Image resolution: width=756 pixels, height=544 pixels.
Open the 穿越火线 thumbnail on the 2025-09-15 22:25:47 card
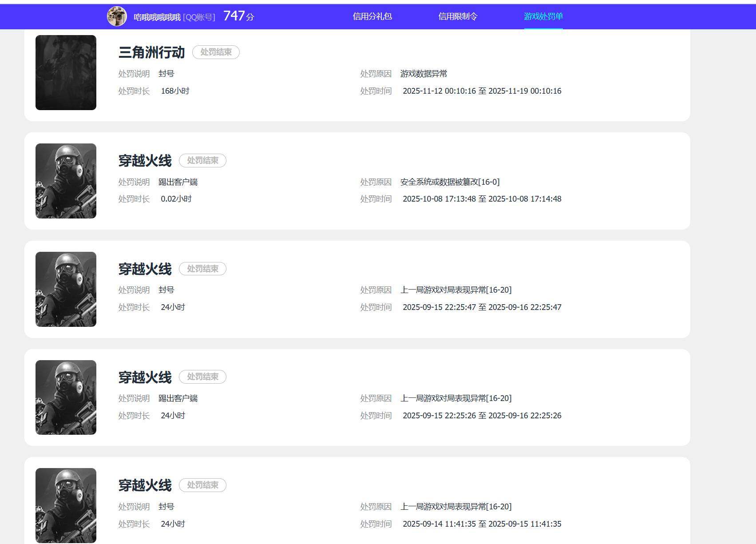[x=66, y=289]
